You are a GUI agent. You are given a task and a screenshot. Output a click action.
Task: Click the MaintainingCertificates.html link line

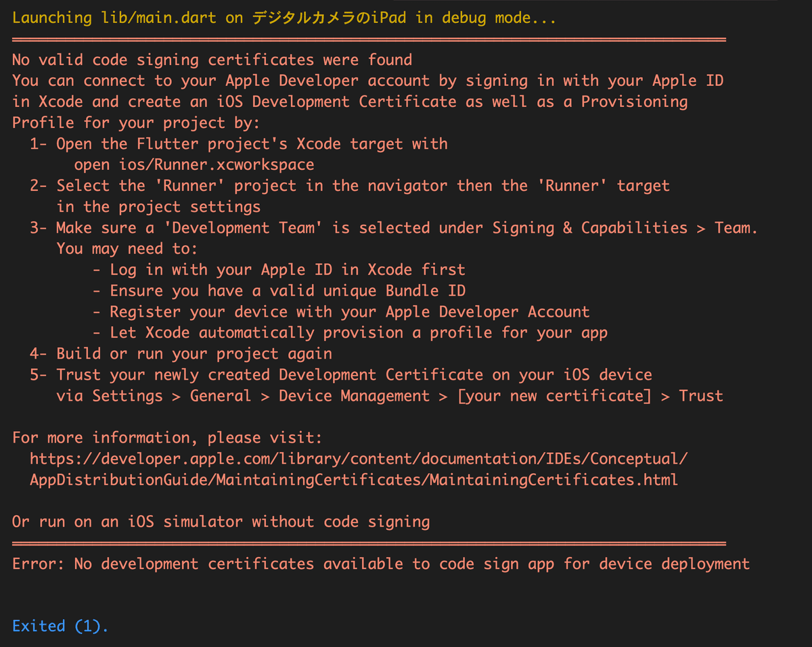coord(353,480)
